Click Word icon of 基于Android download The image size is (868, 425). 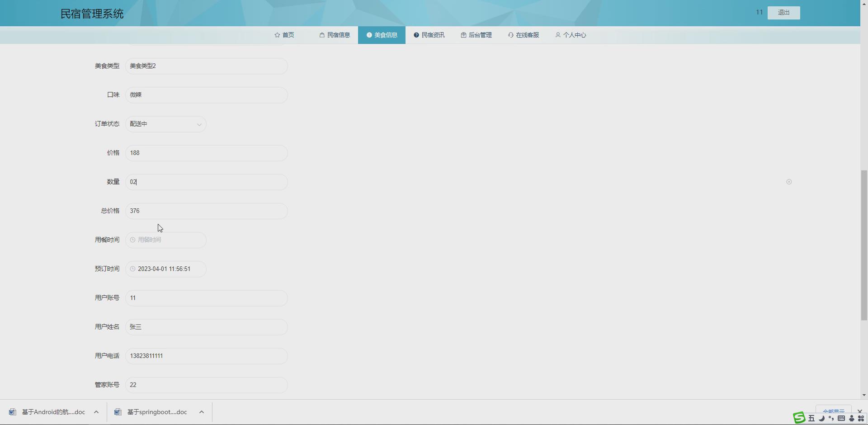point(13,412)
